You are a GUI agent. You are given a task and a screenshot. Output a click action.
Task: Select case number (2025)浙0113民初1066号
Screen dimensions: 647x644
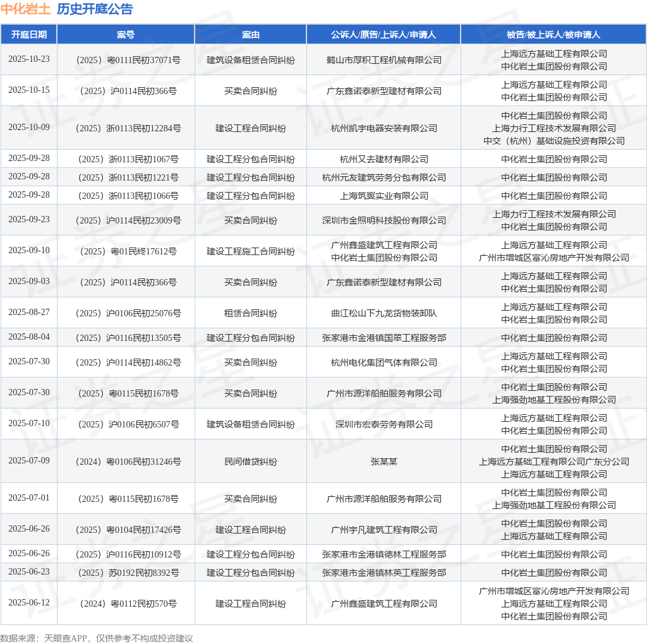point(128,196)
